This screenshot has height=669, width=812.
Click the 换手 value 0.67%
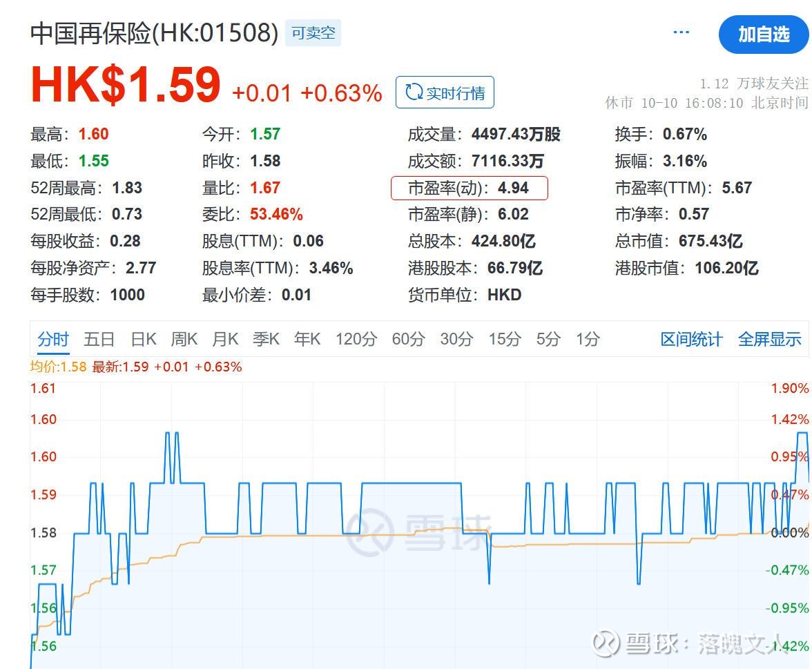(x=685, y=134)
